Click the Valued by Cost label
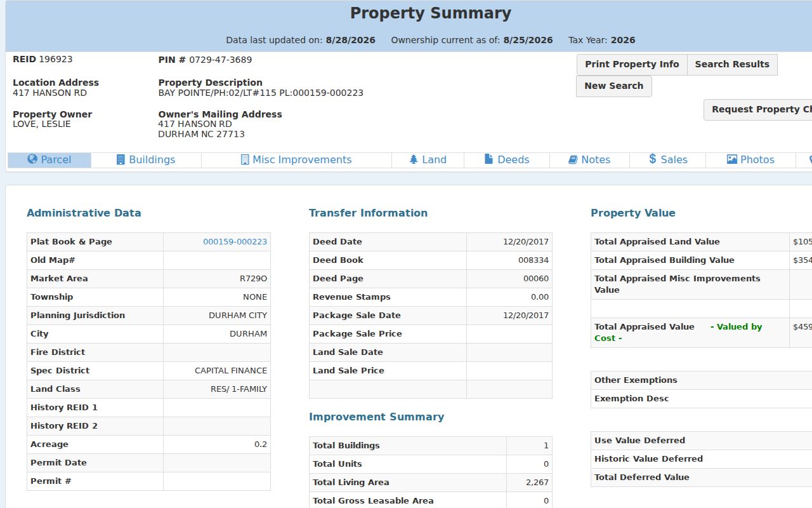Viewport: 812px width, 508px height. click(x=678, y=333)
